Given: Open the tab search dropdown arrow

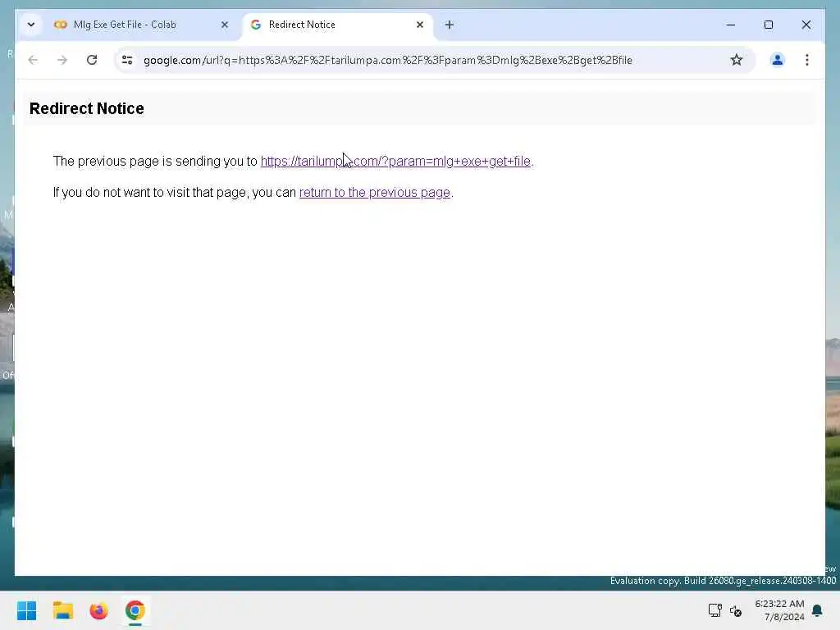Looking at the screenshot, I should (31, 25).
